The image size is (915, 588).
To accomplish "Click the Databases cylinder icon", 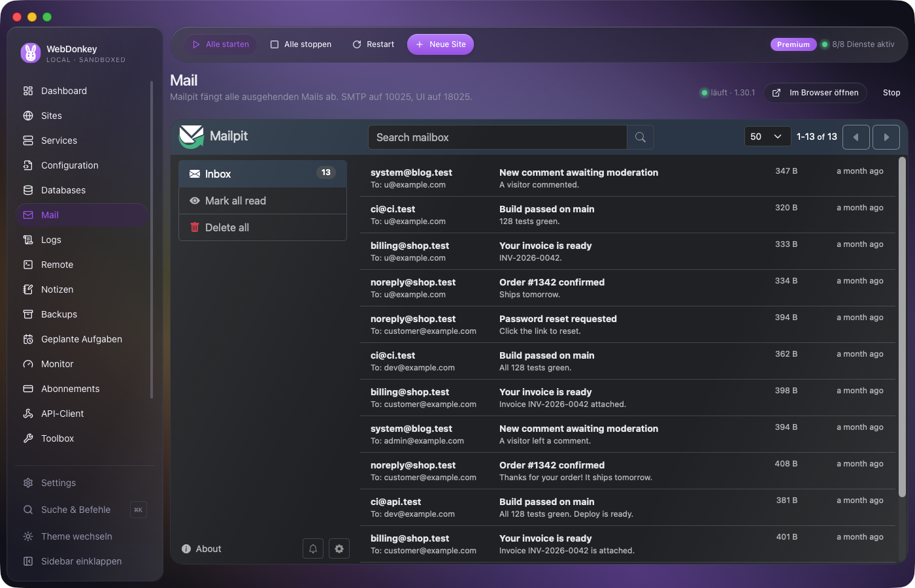I will tap(28, 190).
